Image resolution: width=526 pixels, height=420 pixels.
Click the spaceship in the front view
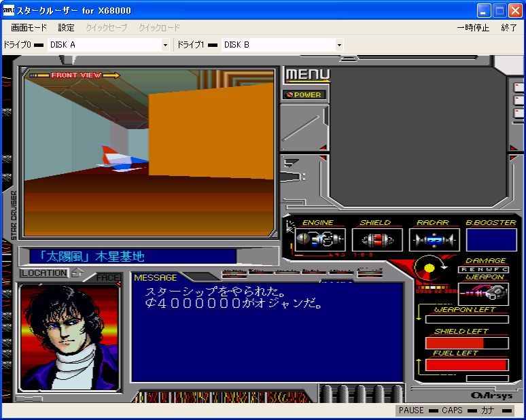coord(123,158)
